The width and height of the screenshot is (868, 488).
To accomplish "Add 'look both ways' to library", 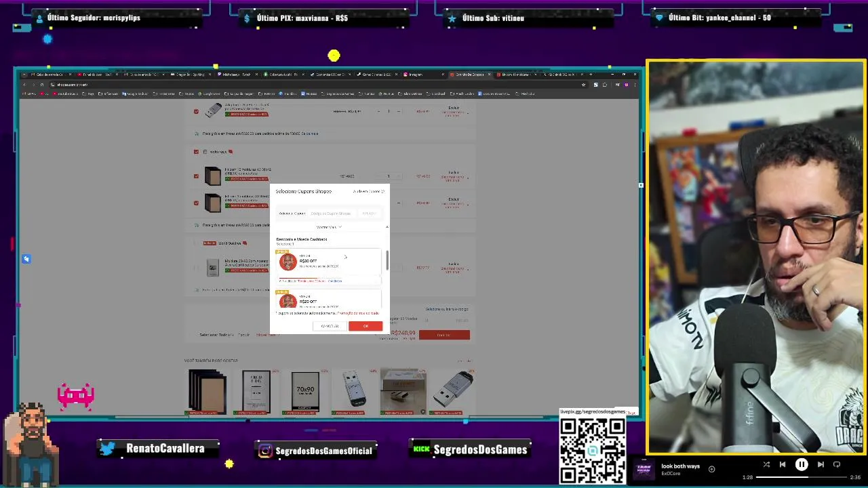I will 711,469.
